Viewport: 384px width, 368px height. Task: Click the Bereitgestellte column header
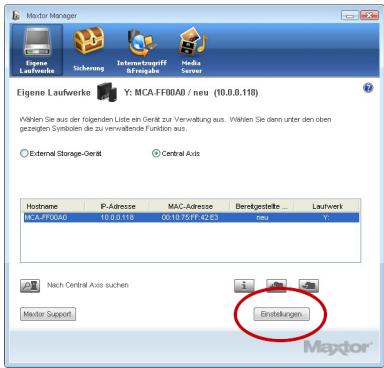pos(262,206)
